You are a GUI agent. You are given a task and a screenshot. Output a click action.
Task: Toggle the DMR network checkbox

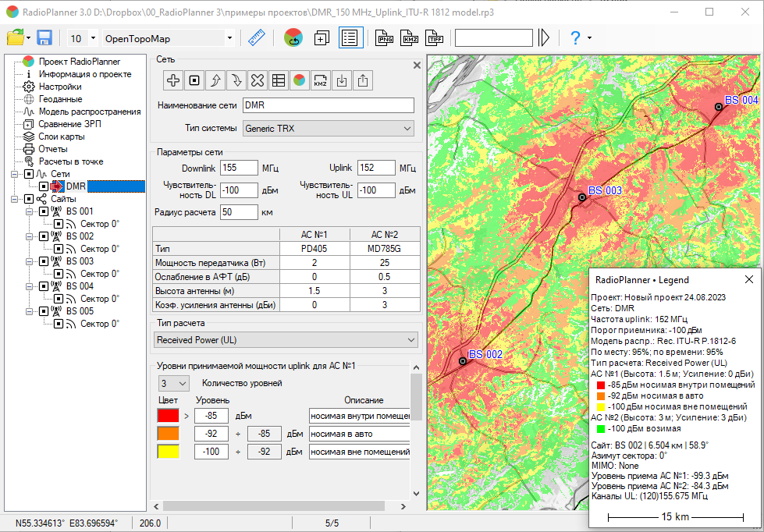44,186
